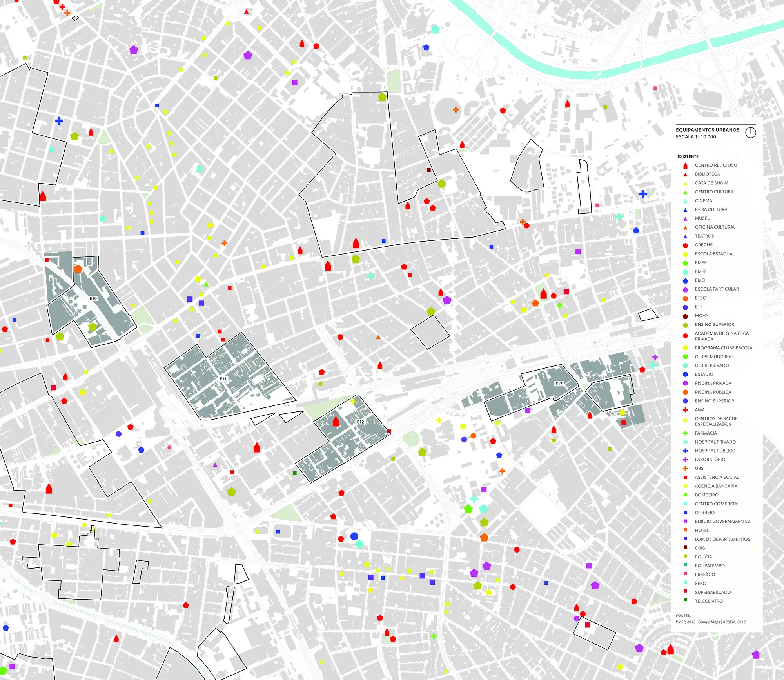Select the blue circle Estádio legend symbol
This screenshot has height=680, width=784.
coord(685,374)
